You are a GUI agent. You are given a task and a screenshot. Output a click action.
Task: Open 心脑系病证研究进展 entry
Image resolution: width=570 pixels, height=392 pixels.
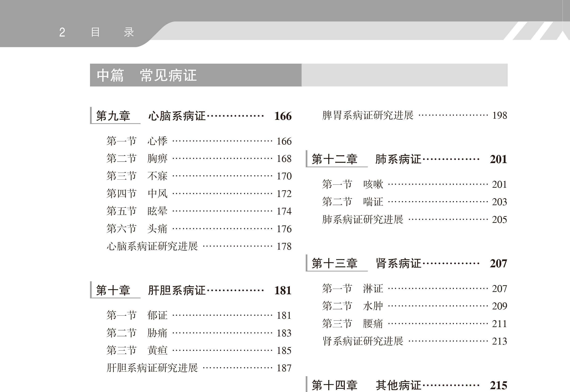152,246
